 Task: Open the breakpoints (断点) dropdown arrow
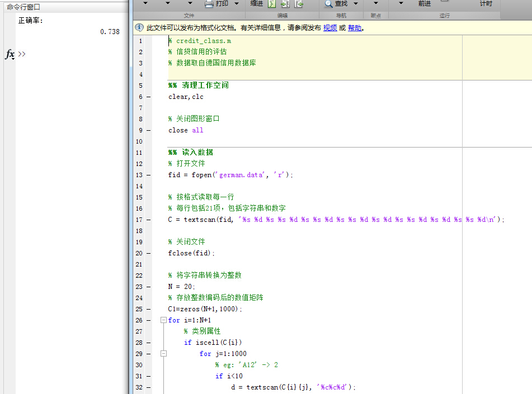pos(375,3)
